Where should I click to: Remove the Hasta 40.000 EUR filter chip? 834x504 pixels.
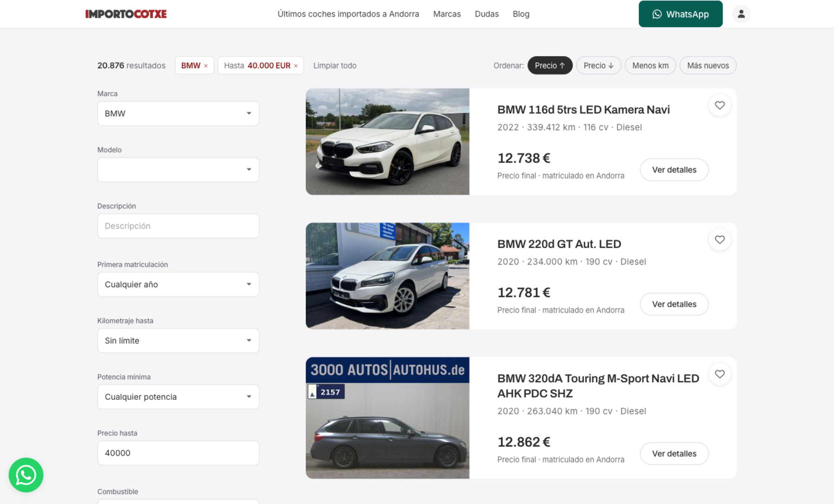click(x=296, y=66)
